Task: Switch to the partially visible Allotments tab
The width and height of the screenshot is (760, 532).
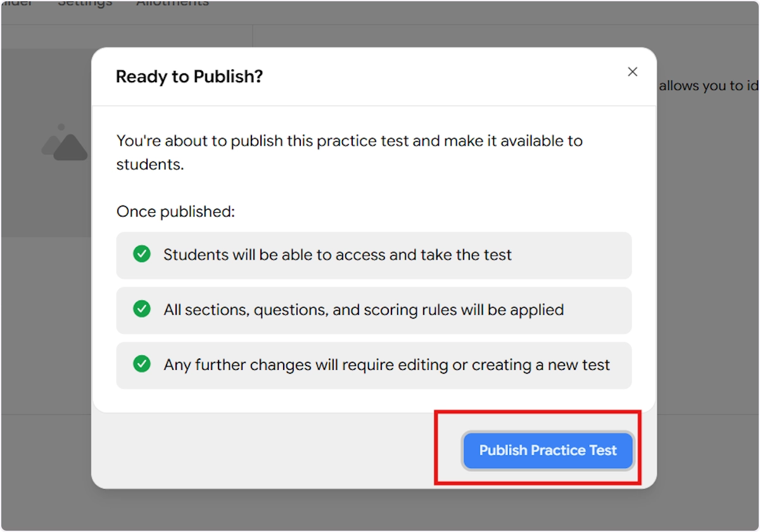Action: pyautogui.click(x=172, y=3)
